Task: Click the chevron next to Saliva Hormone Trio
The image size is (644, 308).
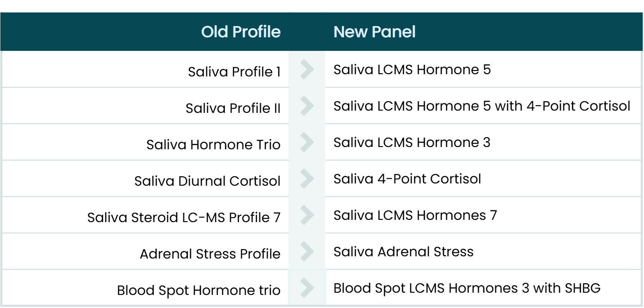Action: [307, 143]
